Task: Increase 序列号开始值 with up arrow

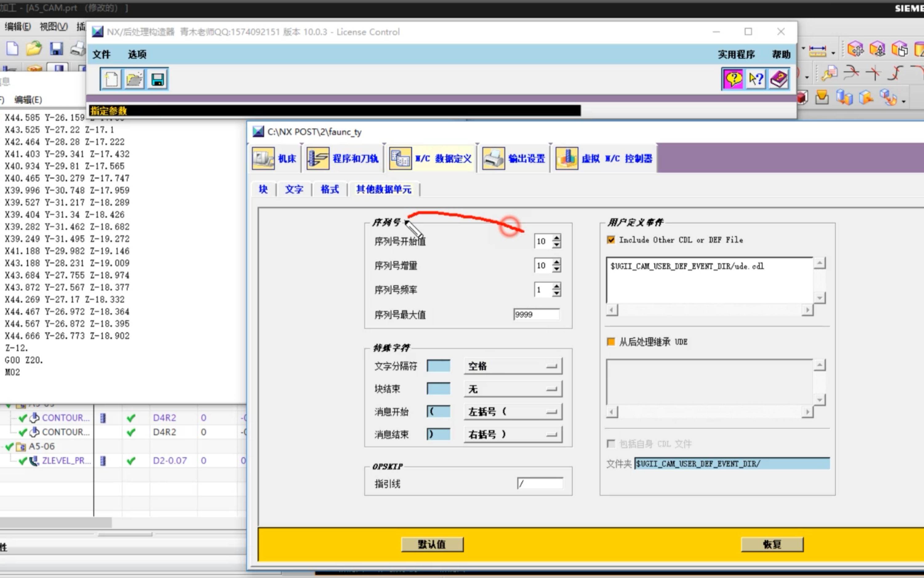Action: point(557,238)
